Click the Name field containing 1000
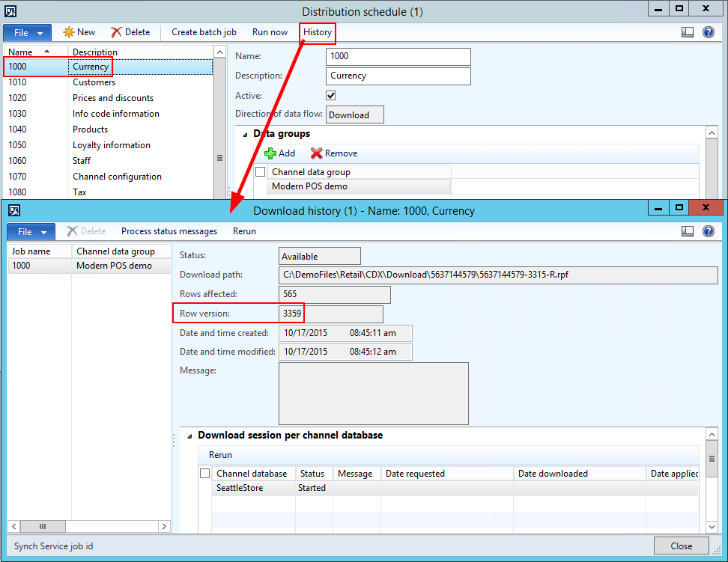Screen dimensions: 728x562 (x=398, y=57)
